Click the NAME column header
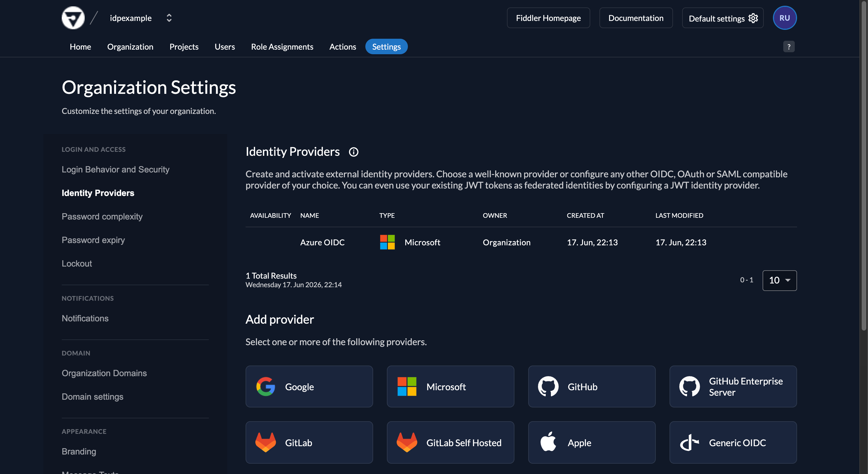Image resolution: width=868 pixels, height=474 pixels. point(309,215)
